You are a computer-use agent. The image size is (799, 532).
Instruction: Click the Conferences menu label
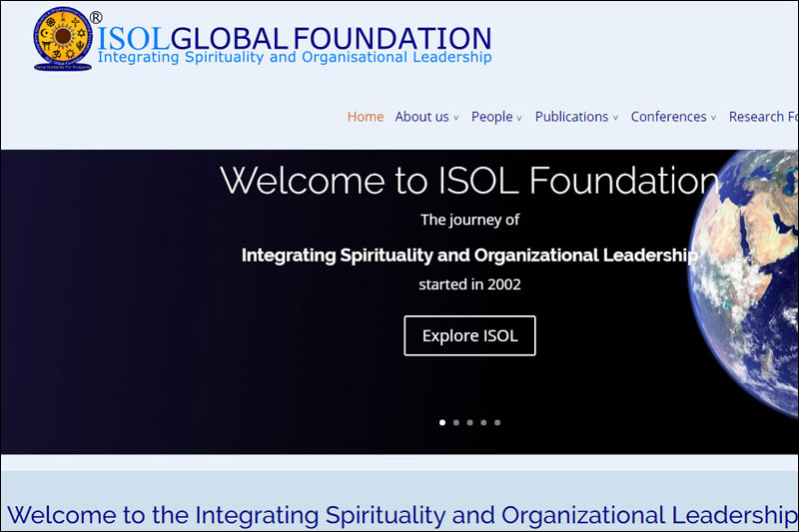pos(668,117)
